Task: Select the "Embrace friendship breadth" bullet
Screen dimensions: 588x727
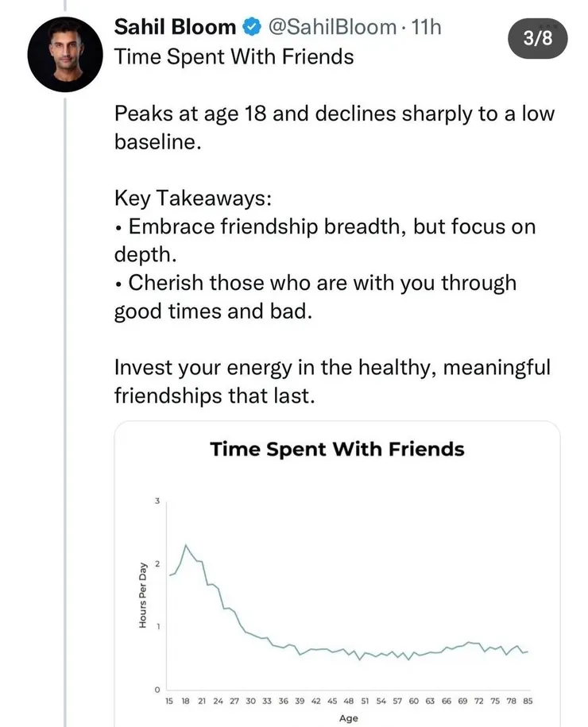Action: pyautogui.click(x=325, y=240)
